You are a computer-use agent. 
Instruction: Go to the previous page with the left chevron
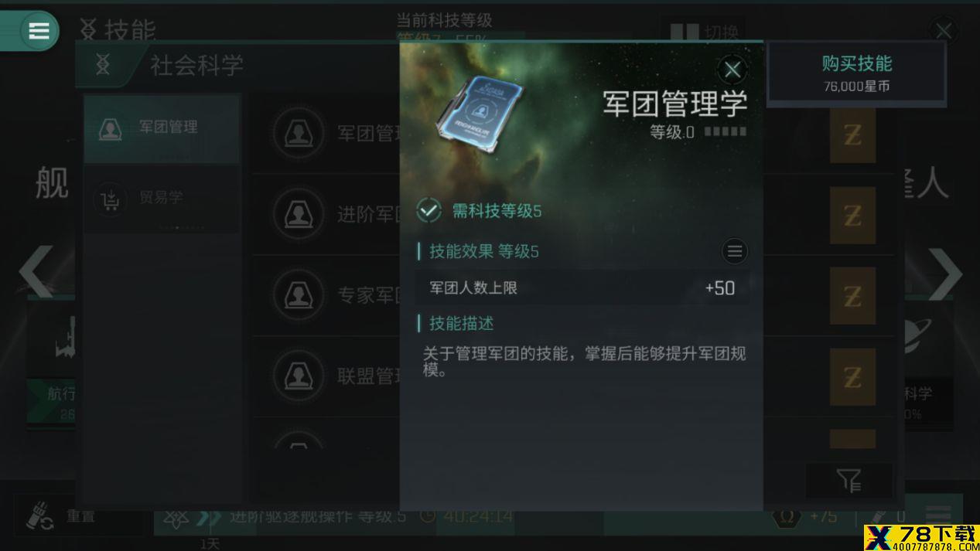(x=36, y=272)
